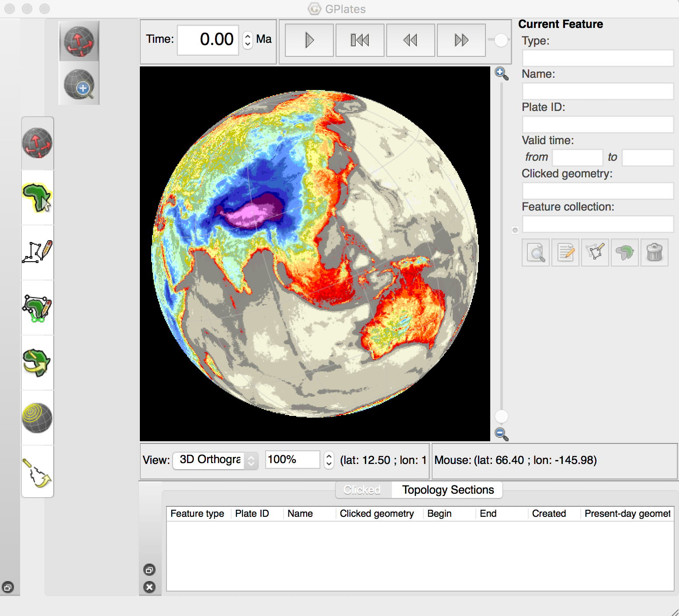Viewport: 679px width, 616px height.
Task: Select the Move Vertex tool
Action: tap(37, 472)
